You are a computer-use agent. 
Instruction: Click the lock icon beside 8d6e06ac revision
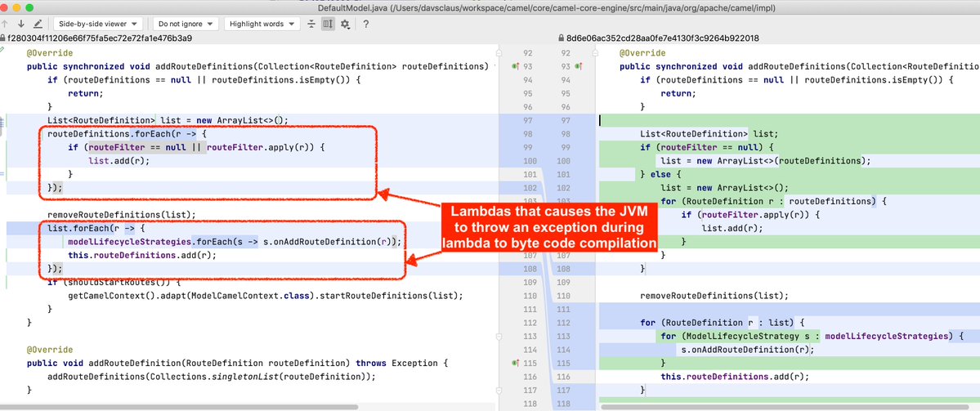(x=562, y=38)
